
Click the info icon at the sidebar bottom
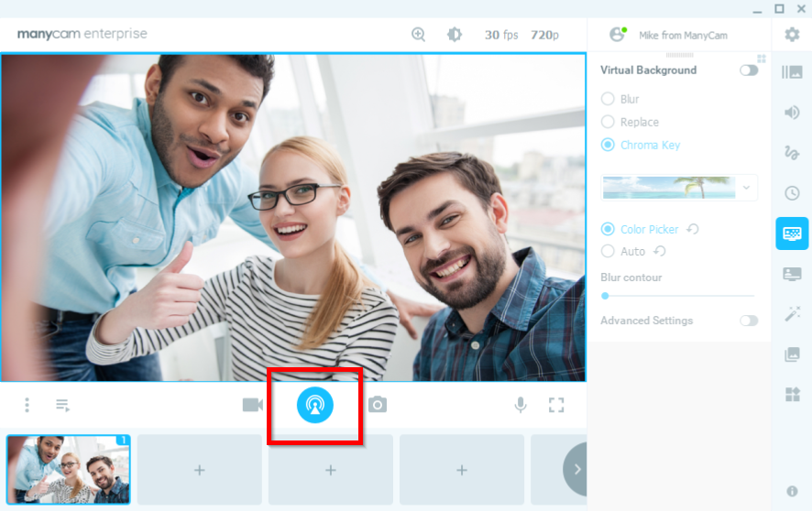click(792, 491)
